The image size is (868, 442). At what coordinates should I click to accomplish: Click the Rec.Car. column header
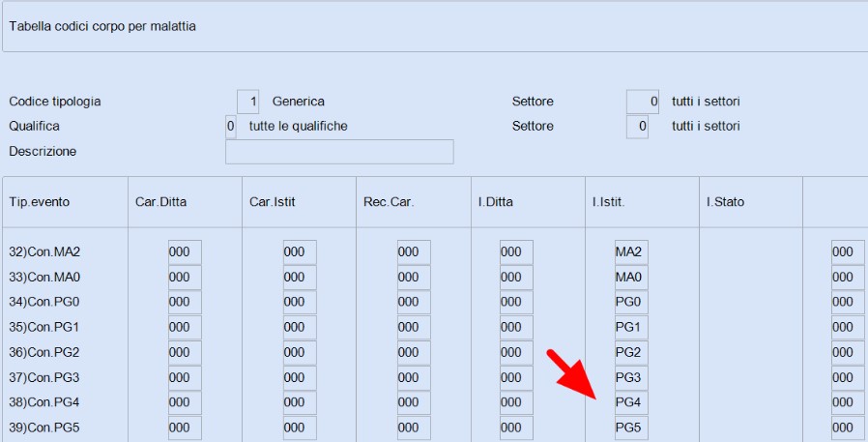tap(388, 202)
